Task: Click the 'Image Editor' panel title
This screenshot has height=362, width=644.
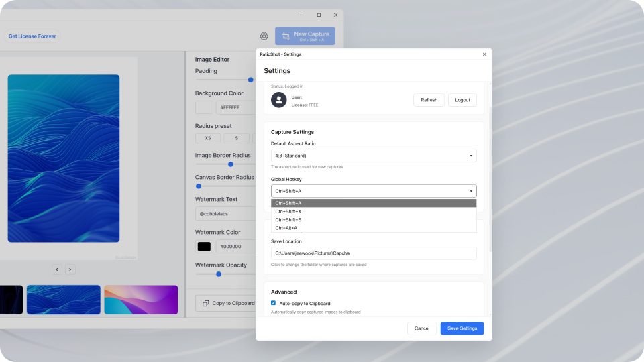Action: (x=213, y=60)
